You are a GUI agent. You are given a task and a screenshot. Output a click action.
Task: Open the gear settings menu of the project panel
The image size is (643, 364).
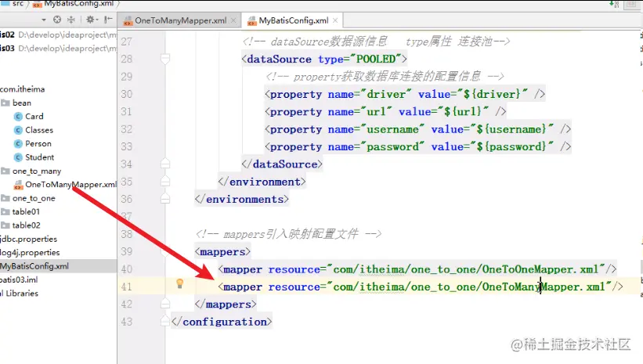tap(91, 20)
